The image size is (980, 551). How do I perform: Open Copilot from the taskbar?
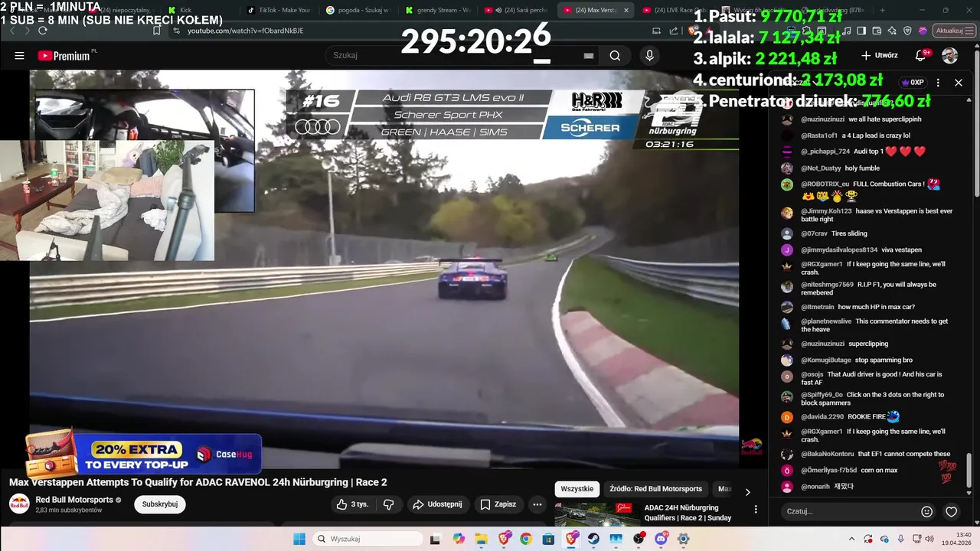458,539
